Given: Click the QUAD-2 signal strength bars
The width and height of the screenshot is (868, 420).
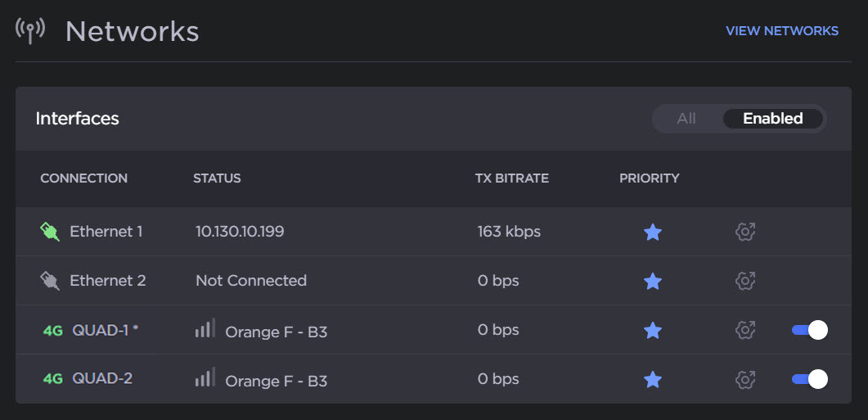Looking at the screenshot, I should tap(205, 378).
